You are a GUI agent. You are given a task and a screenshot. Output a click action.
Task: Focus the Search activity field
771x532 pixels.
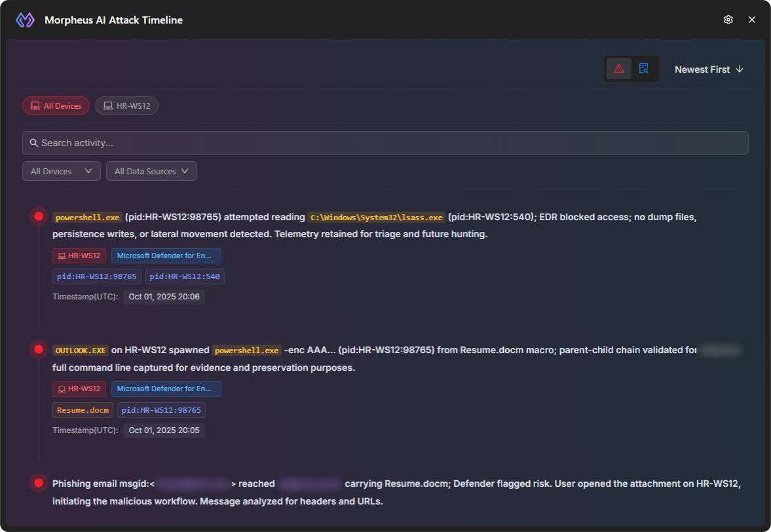(x=385, y=143)
